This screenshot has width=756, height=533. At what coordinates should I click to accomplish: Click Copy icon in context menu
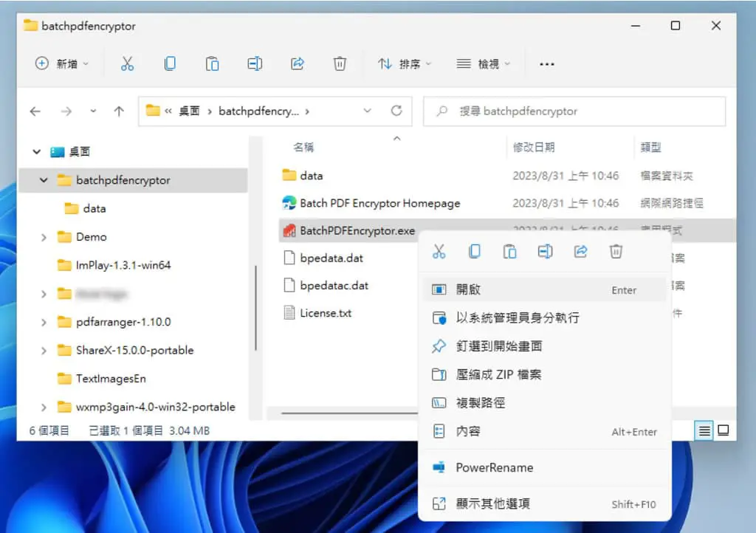point(475,252)
